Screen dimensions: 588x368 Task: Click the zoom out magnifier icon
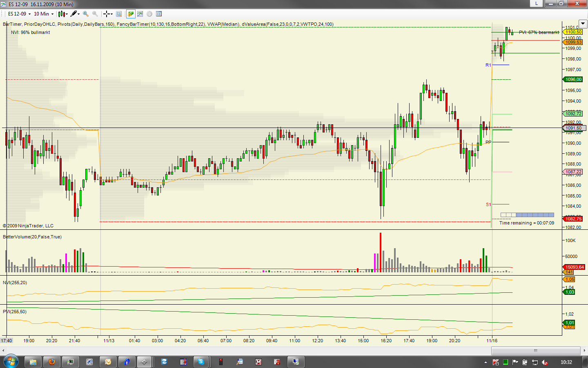pyautogui.click(x=95, y=14)
